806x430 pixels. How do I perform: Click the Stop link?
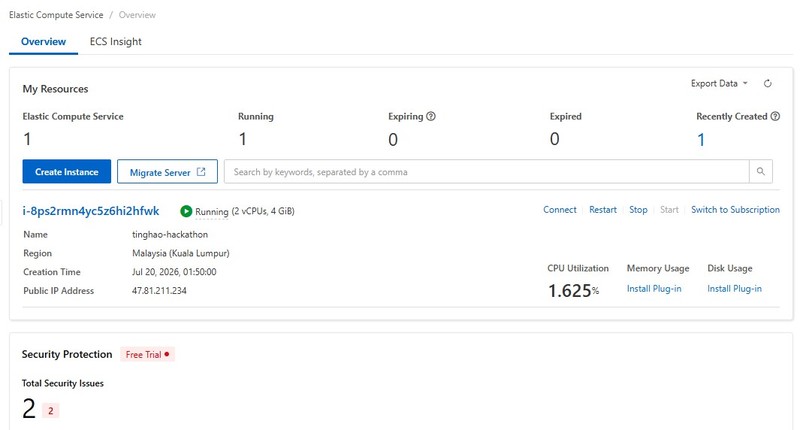click(638, 210)
